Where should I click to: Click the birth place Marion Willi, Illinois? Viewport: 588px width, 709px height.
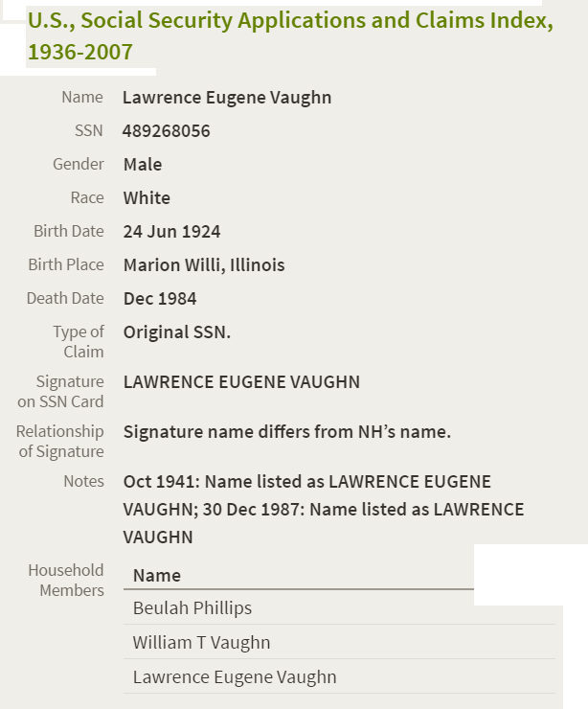point(204,265)
